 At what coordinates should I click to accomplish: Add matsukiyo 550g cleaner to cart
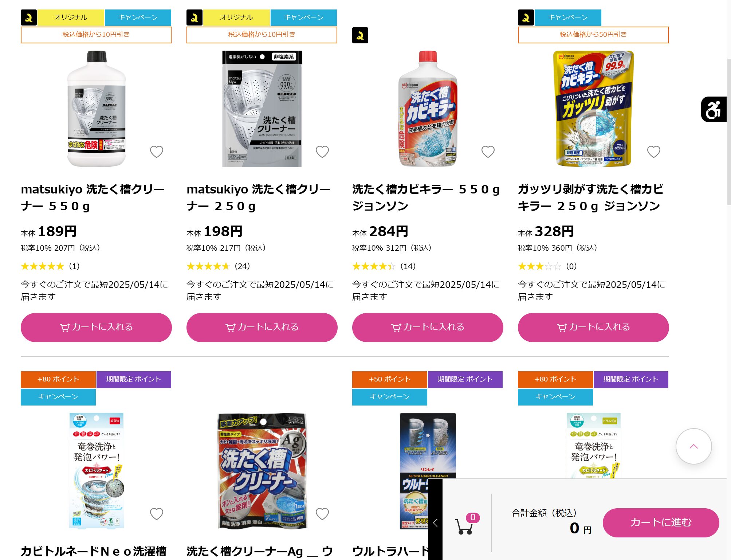point(96,327)
